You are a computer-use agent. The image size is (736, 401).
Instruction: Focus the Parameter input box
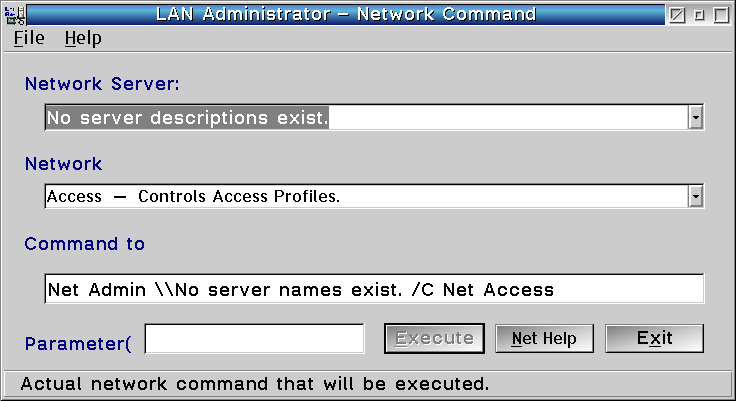click(255, 338)
